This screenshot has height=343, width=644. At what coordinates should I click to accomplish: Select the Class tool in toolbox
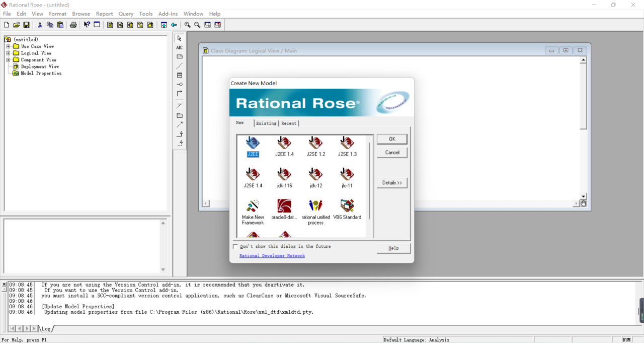pos(180,75)
